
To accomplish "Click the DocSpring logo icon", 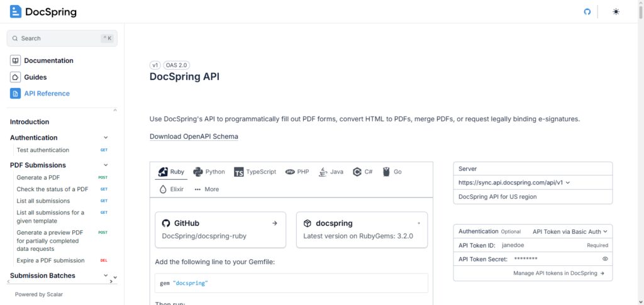I will tap(16, 11).
